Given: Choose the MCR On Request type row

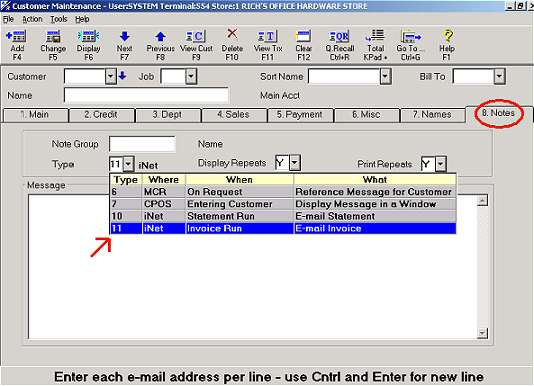Looking at the screenshot, I should point(283,192).
